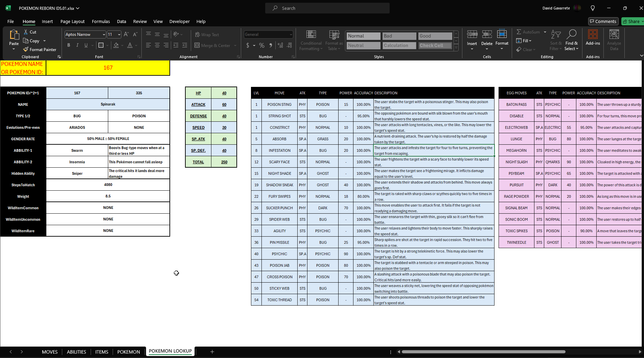Open the file name dropdown in title bar
This screenshot has height=358, width=644.
pos(77,8)
